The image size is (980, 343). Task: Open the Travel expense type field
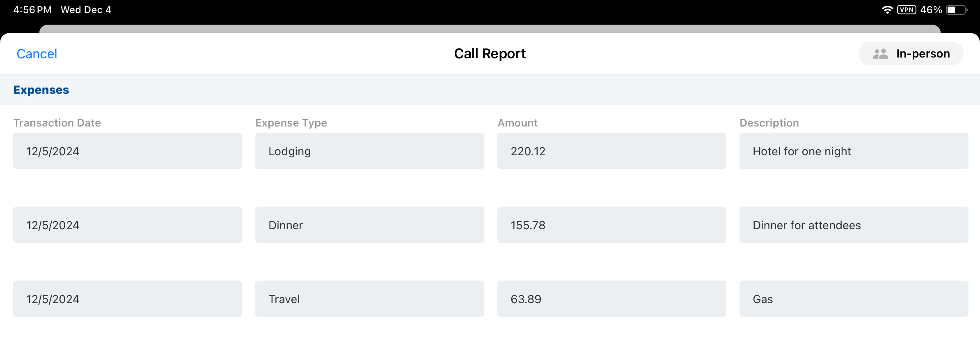(369, 299)
